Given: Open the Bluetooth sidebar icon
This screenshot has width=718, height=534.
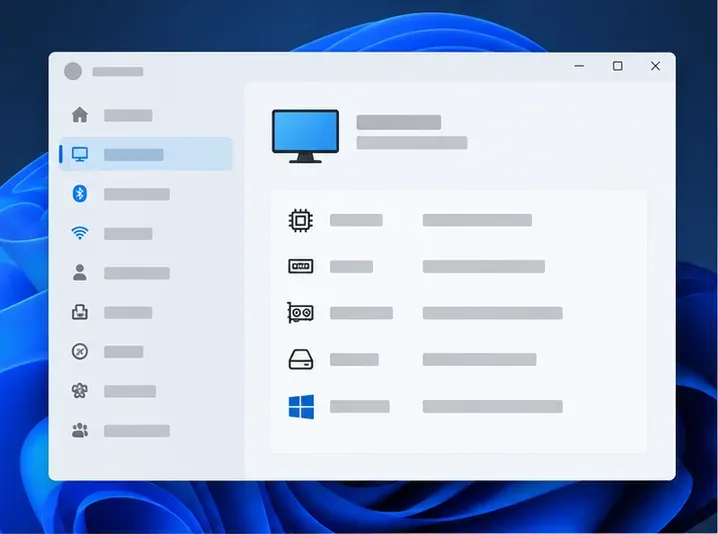Looking at the screenshot, I should point(80,194).
